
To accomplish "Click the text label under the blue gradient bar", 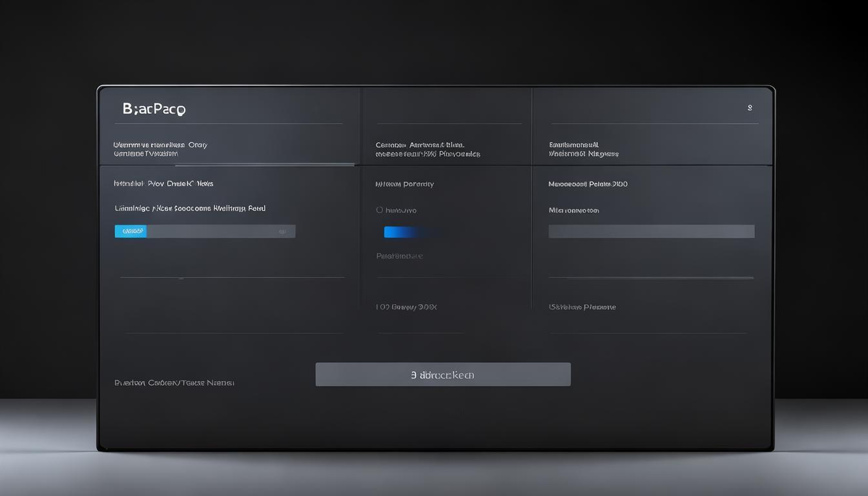I will point(399,256).
